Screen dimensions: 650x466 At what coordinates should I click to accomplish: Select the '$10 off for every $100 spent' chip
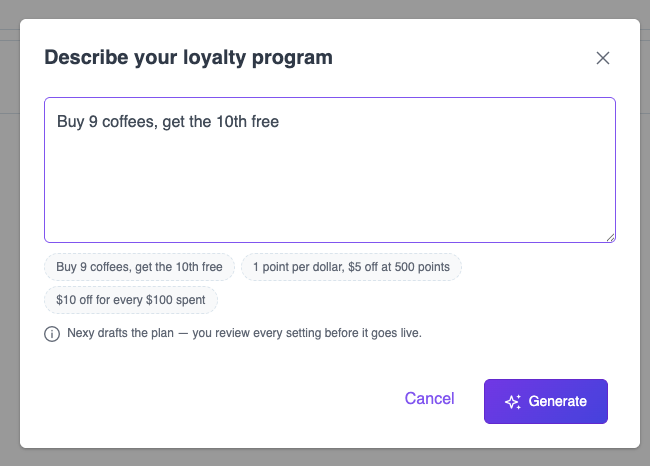(131, 300)
